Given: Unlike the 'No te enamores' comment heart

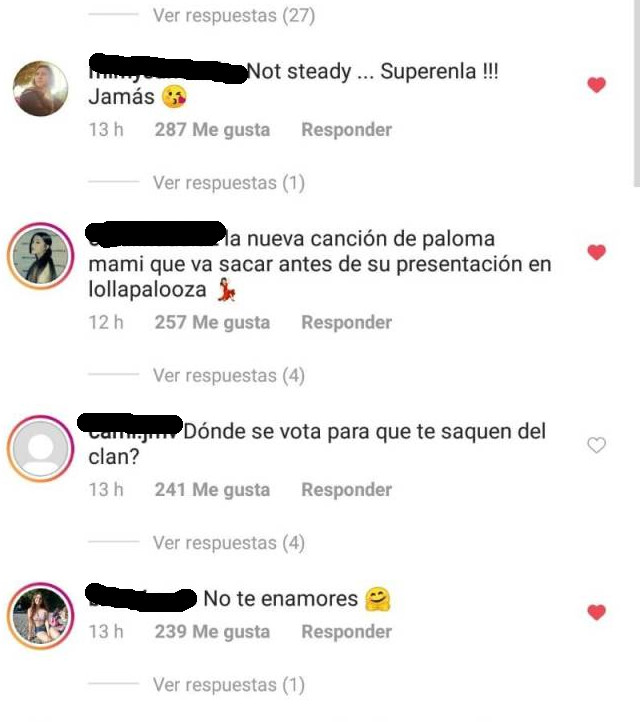Looking at the screenshot, I should pos(596,612).
